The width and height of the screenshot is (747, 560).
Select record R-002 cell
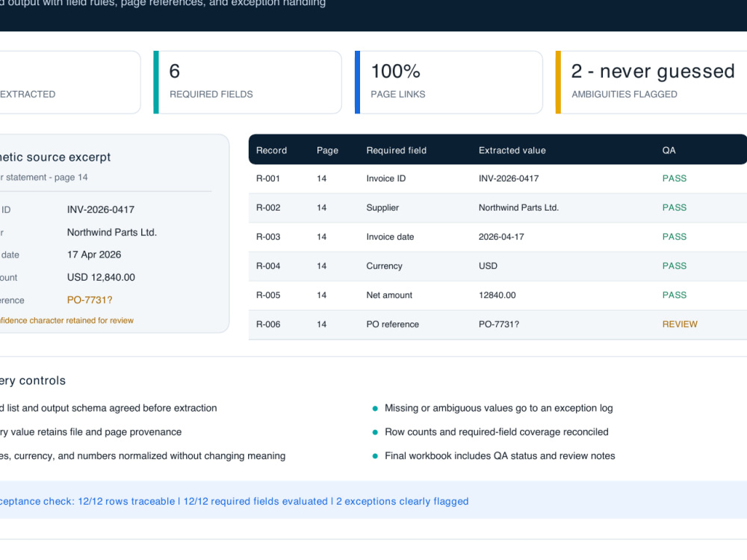(x=267, y=208)
